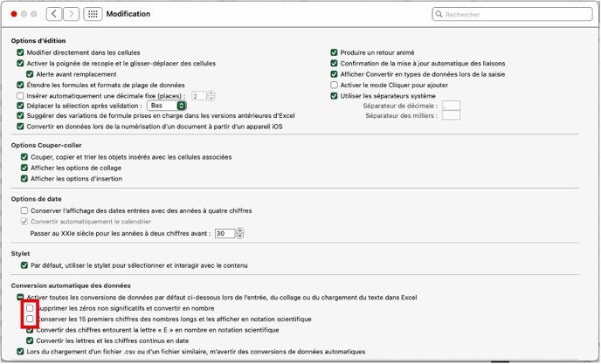The image size is (601, 364).
Task: Click the magnifying glass search icon
Action: [439, 15]
